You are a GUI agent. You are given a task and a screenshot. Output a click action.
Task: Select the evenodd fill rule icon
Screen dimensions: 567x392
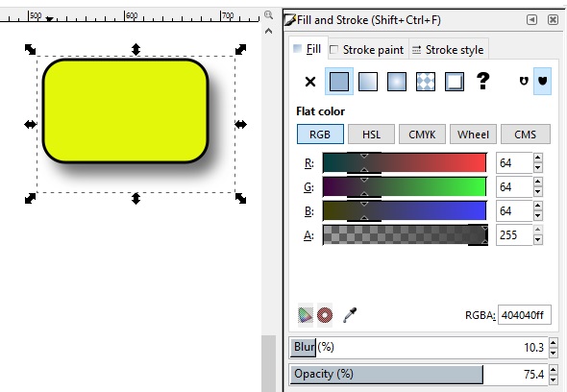click(x=524, y=81)
